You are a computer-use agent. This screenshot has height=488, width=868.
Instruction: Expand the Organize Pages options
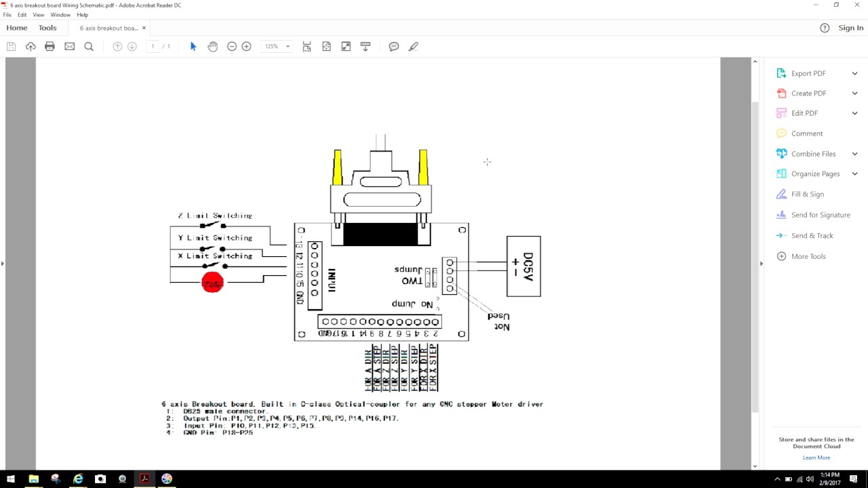point(854,174)
